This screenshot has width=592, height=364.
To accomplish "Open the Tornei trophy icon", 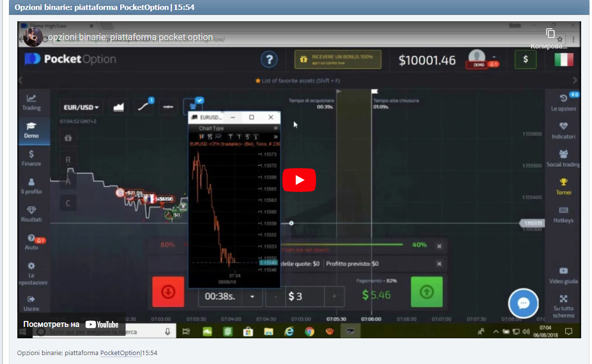I will click(x=563, y=186).
